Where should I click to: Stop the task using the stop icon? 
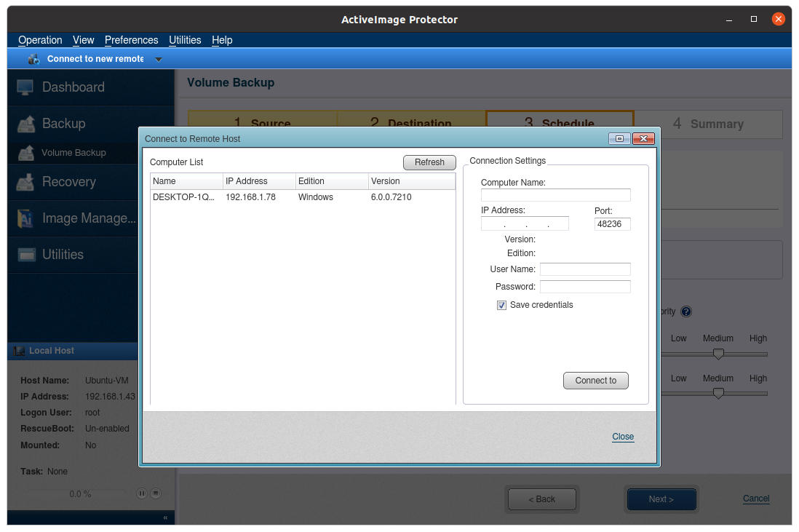coord(155,493)
